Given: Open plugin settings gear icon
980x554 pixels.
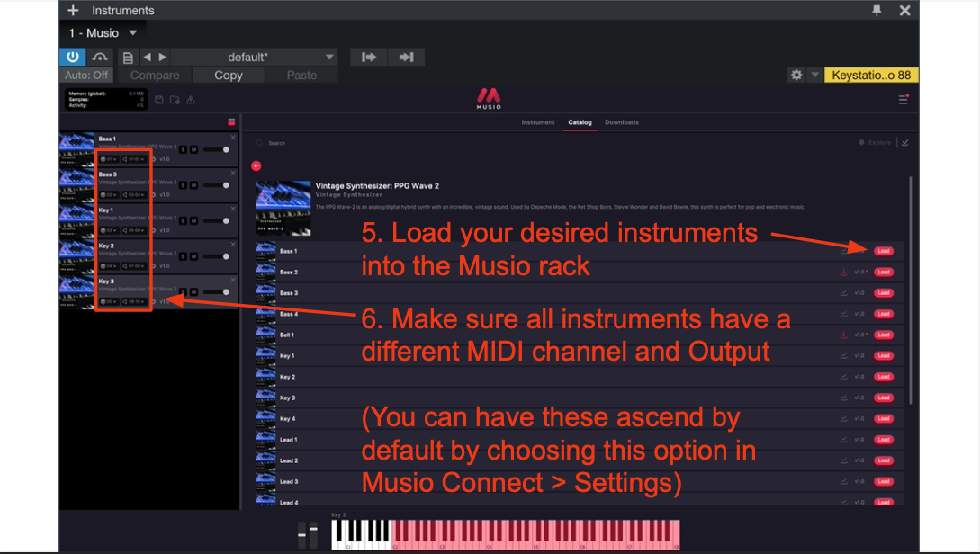Looking at the screenshot, I should click(796, 75).
